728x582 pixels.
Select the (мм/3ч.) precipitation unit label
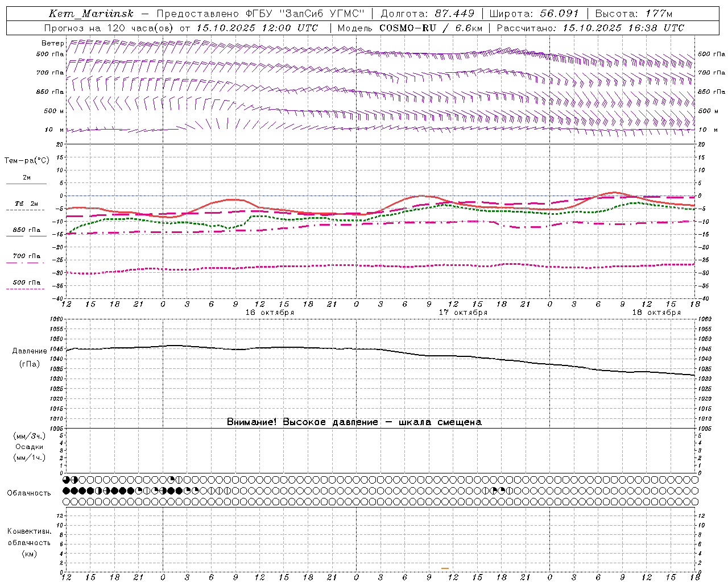point(30,436)
